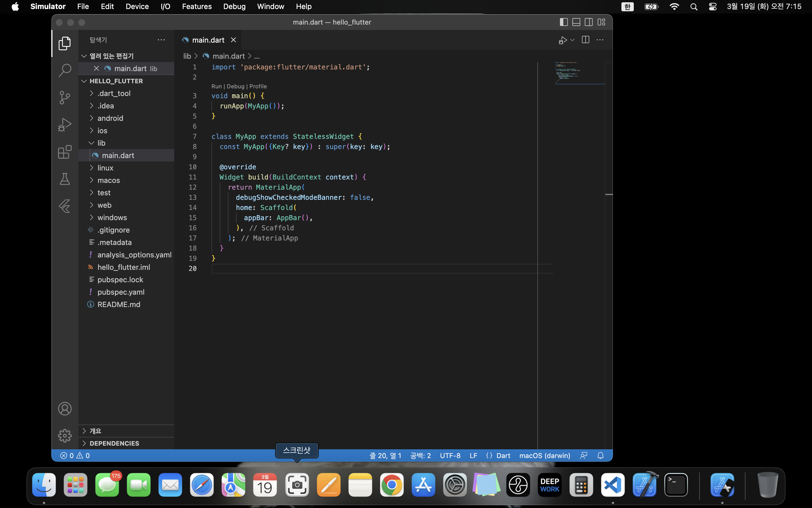Show errors and warnings problems count
The width and height of the screenshot is (812, 508).
tap(75, 456)
